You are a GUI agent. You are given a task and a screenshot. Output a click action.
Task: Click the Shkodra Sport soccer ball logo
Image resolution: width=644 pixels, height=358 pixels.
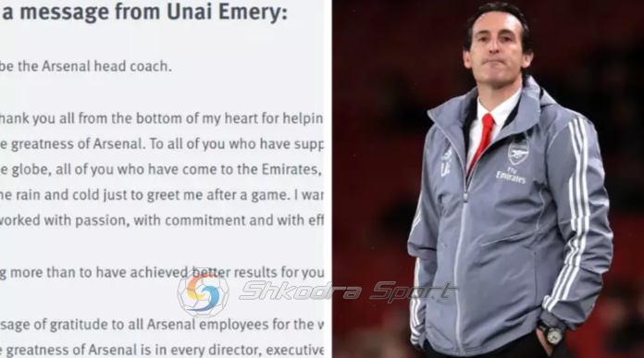(x=203, y=293)
